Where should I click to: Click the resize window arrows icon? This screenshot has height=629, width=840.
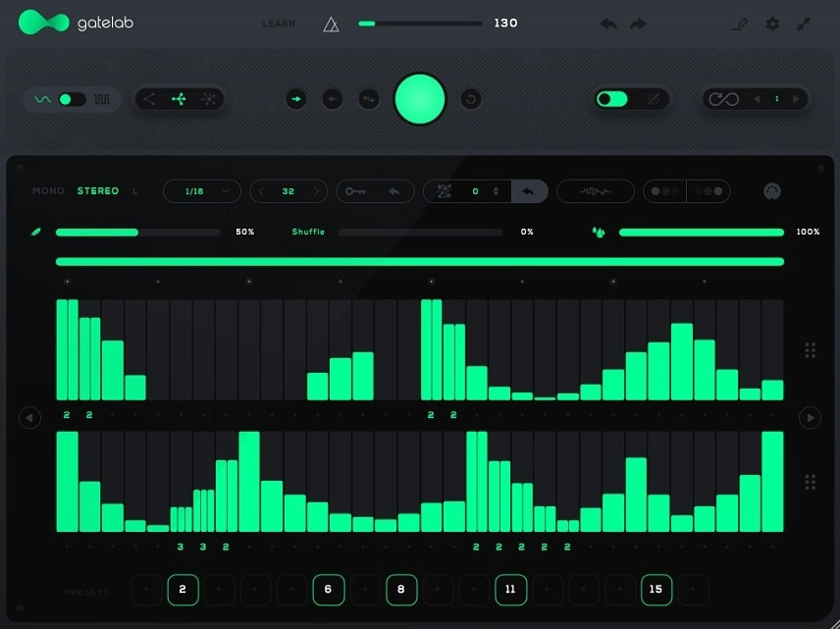point(804,24)
